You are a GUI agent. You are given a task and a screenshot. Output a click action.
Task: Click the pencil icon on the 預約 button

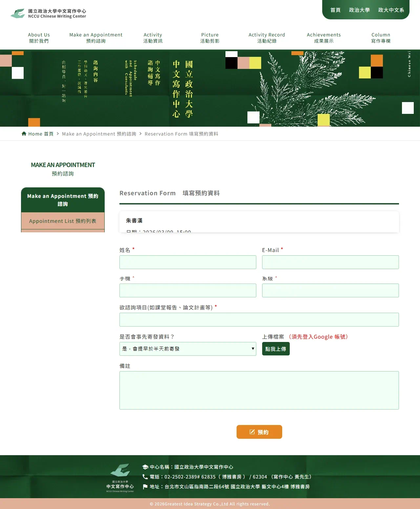tap(252, 432)
